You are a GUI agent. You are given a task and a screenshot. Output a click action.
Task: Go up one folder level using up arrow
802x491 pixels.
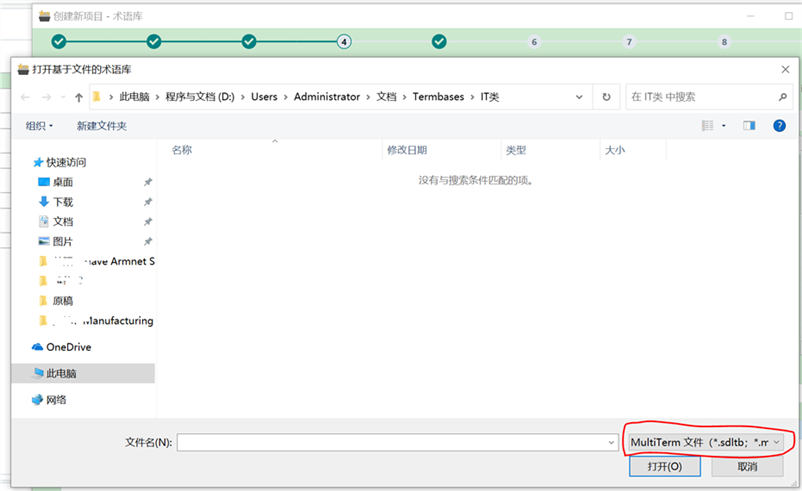(79, 97)
